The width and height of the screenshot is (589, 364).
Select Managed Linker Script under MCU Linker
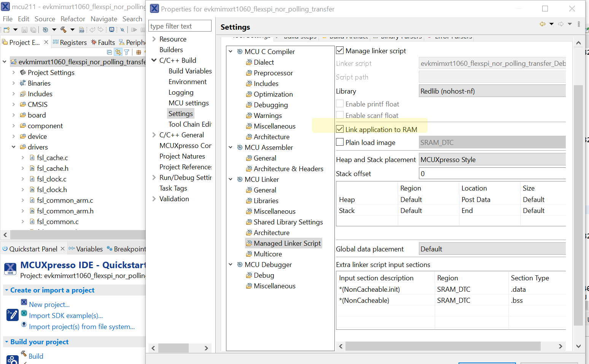tap(287, 243)
